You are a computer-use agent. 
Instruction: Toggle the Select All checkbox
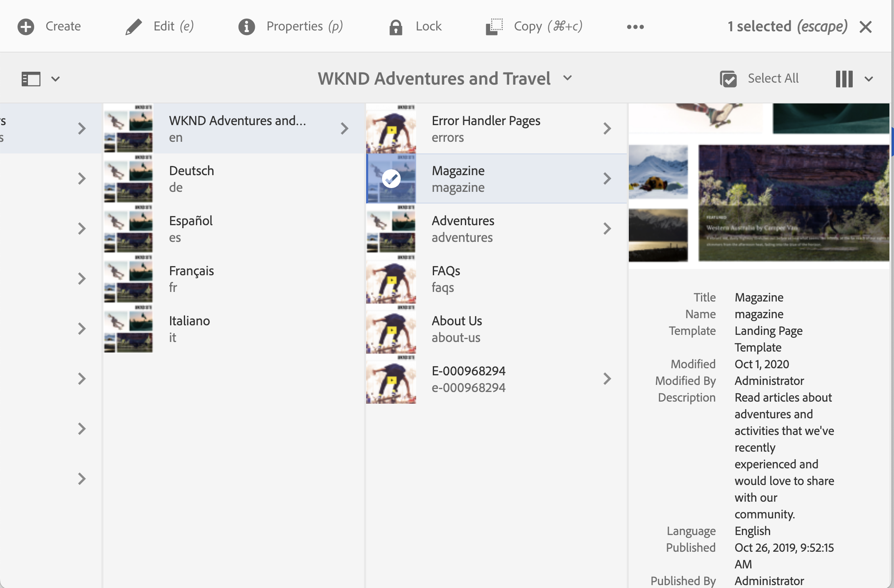728,79
